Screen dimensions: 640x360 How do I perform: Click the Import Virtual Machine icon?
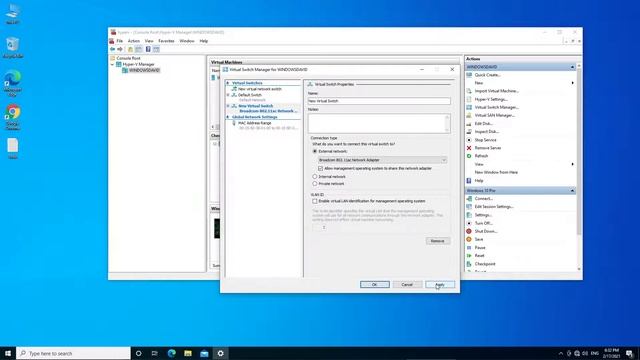pos(469,91)
